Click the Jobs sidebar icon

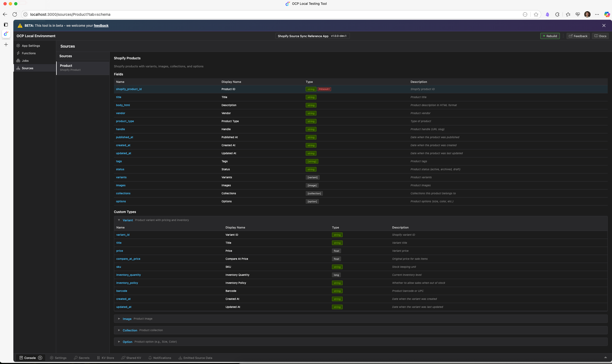pos(18,61)
